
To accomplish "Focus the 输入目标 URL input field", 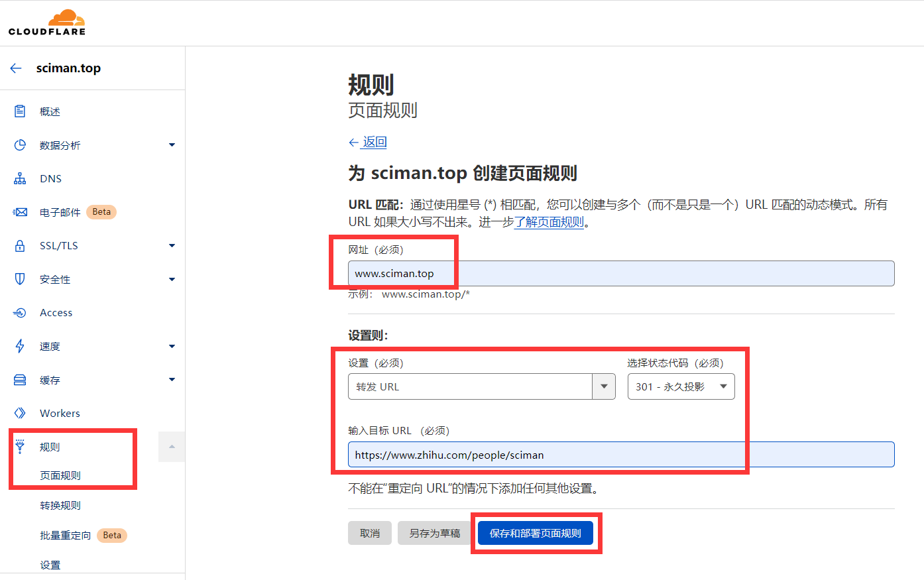I will point(621,455).
